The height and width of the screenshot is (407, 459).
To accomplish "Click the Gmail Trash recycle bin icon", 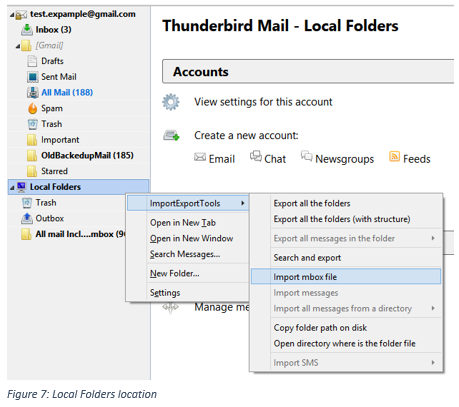I will coord(32,124).
